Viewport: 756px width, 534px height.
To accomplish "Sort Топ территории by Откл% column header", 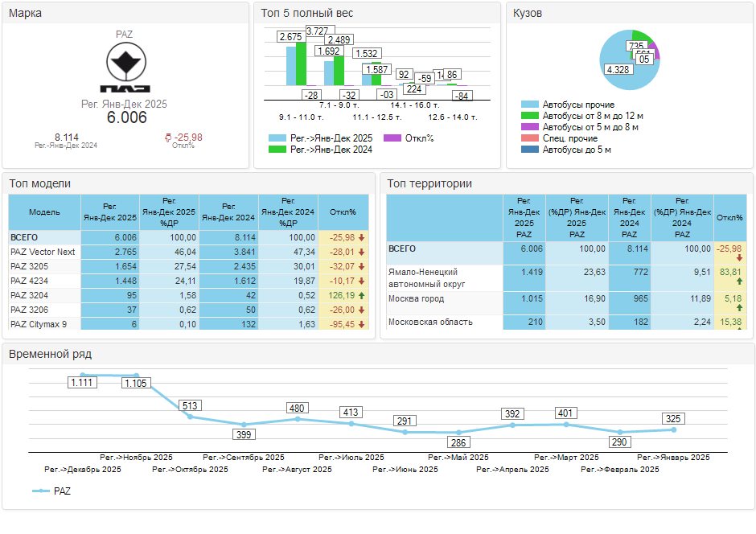I will [x=729, y=217].
